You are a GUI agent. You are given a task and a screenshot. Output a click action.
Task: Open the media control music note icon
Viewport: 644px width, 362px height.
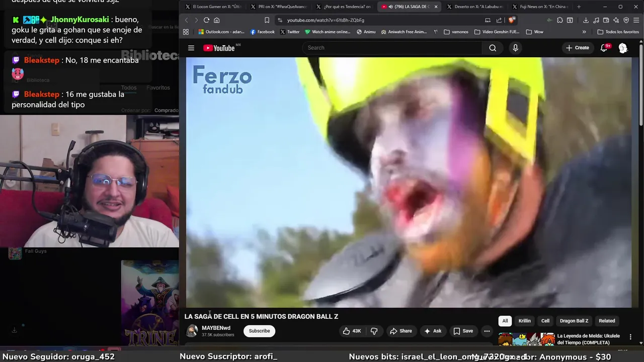[x=596, y=20]
